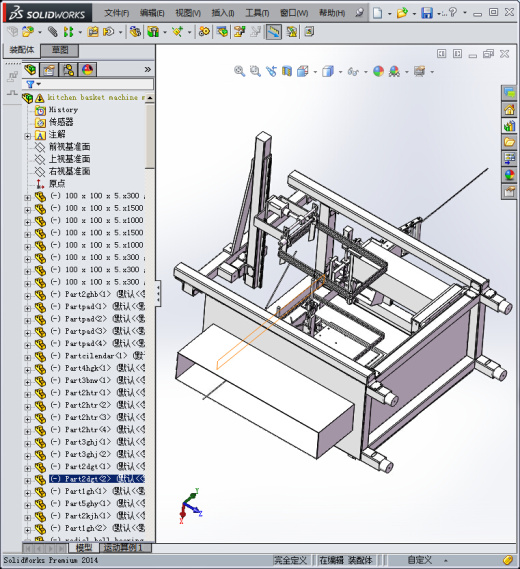Open the Insert Components dropdown arrow
Viewport: 520px width, 569px height.
coord(40,32)
